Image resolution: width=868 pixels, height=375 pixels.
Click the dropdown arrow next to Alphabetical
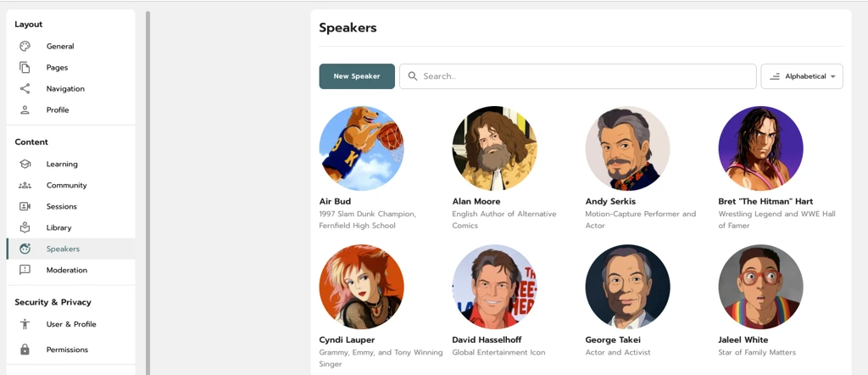pyautogui.click(x=833, y=76)
